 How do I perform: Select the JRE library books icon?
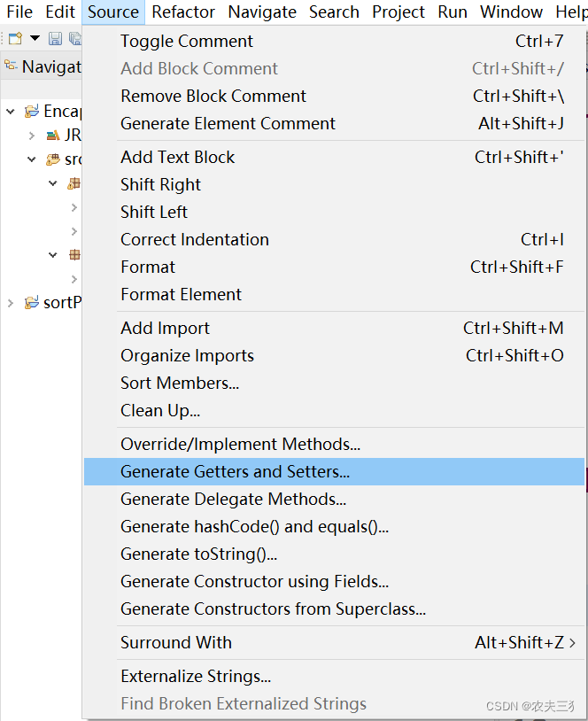(x=53, y=136)
